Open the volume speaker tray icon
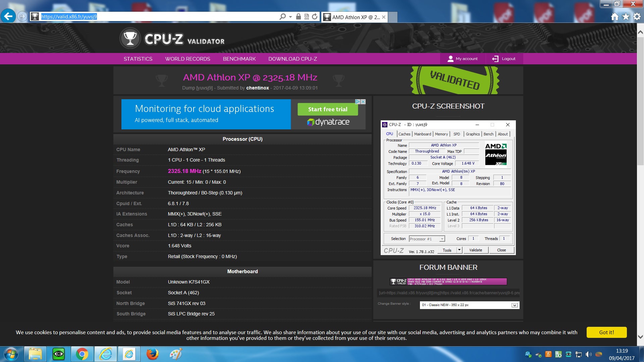 tap(588, 354)
